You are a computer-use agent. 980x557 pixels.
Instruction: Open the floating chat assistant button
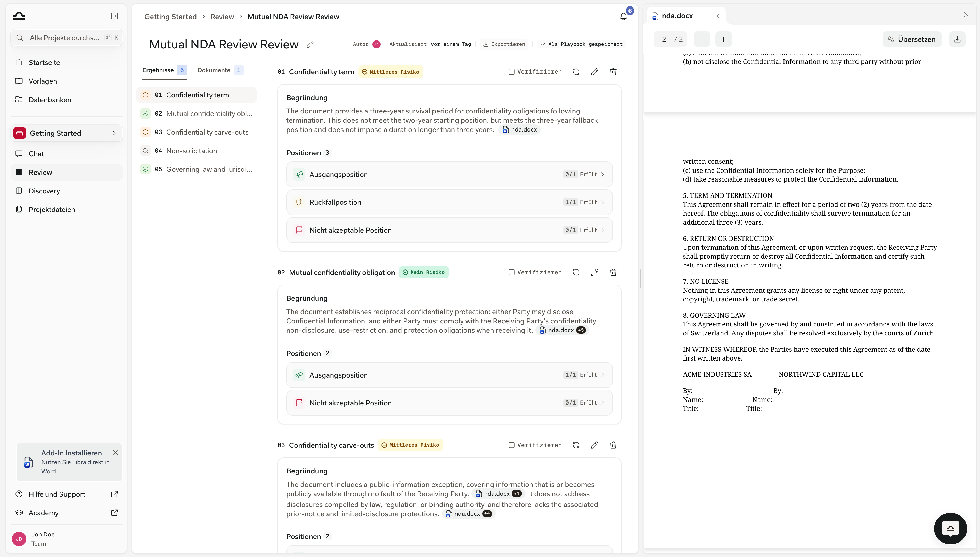pos(950,529)
